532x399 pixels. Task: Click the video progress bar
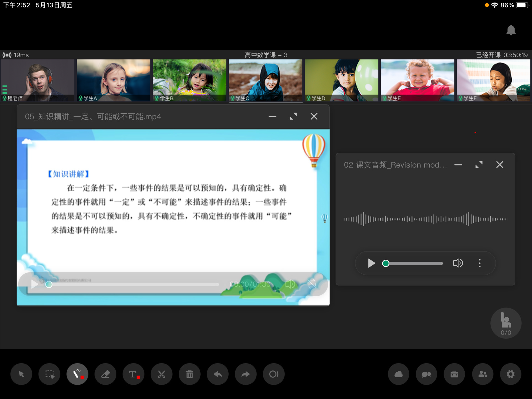pyautogui.click(x=132, y=285)
